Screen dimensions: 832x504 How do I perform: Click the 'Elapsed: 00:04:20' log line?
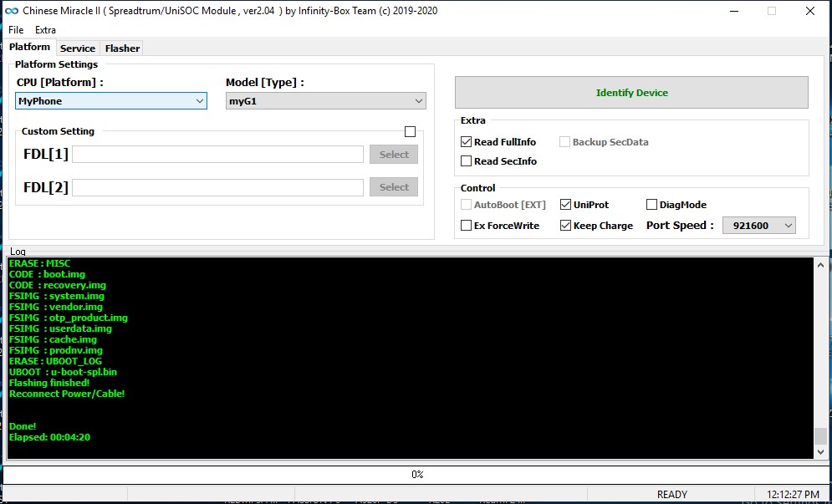pyautogui.click(x=49, y=438)
